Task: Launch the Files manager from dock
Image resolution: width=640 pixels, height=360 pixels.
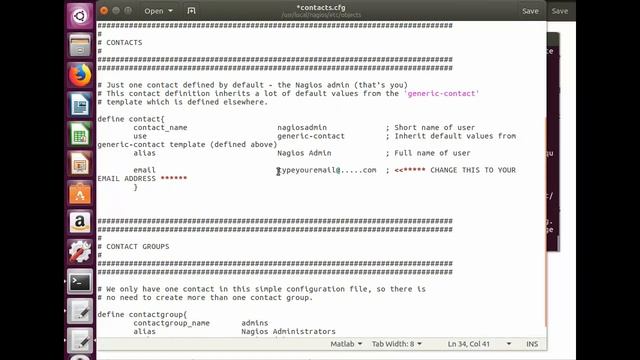Action: point(80,45)
